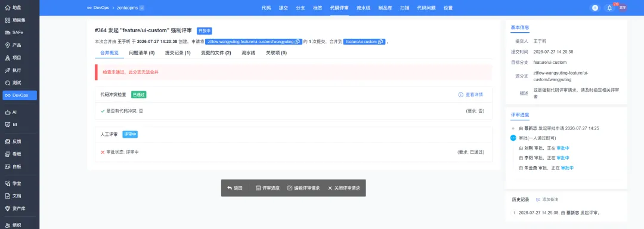Open user avatar menu
This screenshot has height=229, width=644.
coord(623,7)
